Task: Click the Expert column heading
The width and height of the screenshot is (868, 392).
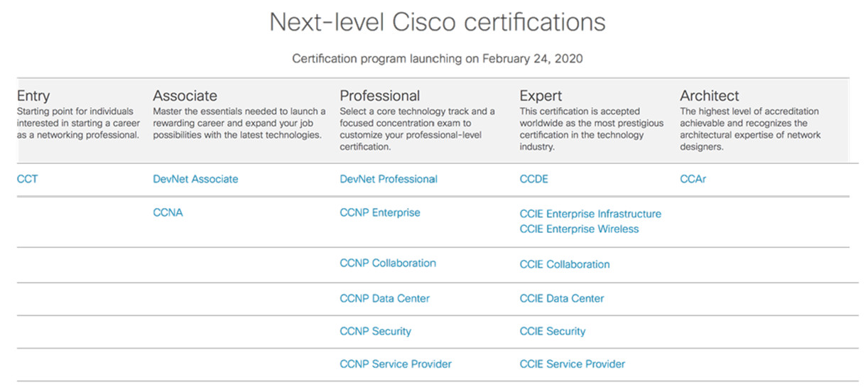Action: 541,96
